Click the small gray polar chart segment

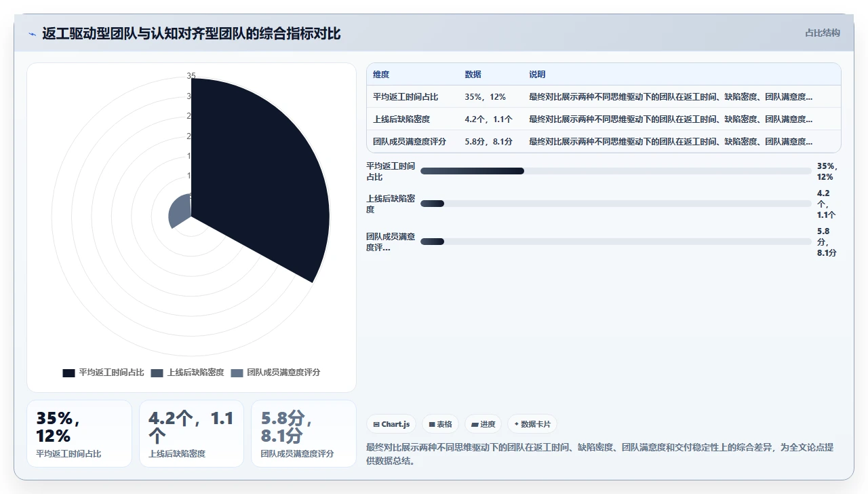click(180, 211)
